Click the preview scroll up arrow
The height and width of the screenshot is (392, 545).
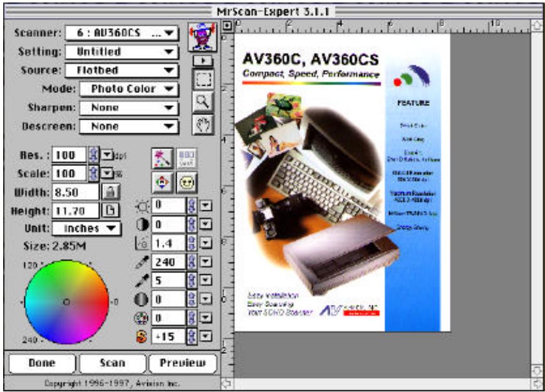[x=537, y=26]
